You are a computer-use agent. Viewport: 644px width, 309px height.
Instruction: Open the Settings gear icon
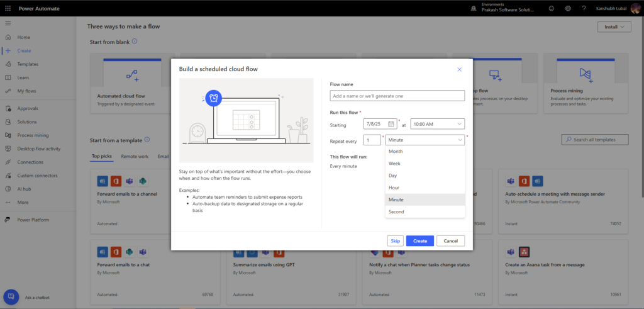coord(568,8)
